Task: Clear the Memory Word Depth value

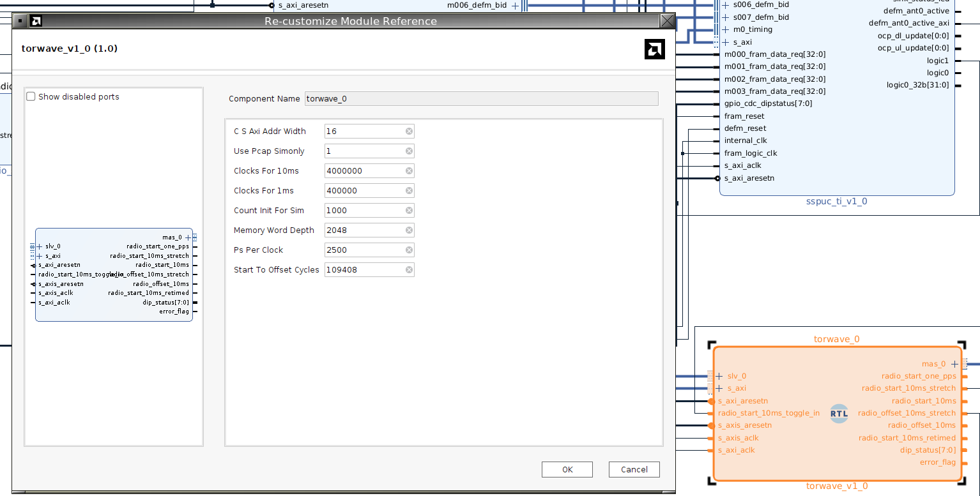Action: (x=409, y=230)
